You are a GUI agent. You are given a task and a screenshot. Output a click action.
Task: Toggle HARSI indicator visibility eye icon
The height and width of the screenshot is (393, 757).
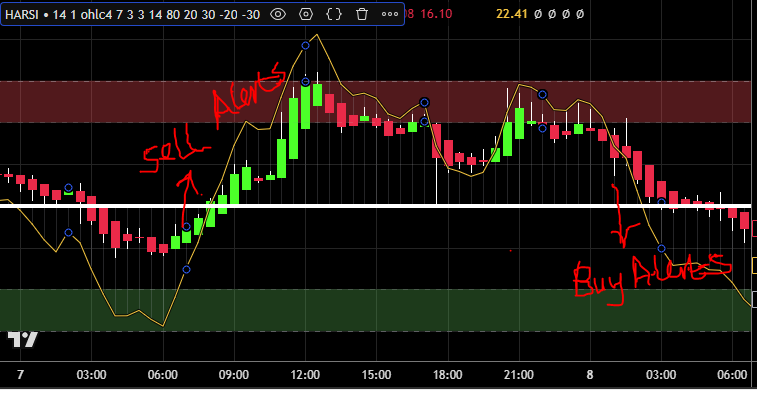[x=278, y=14]
